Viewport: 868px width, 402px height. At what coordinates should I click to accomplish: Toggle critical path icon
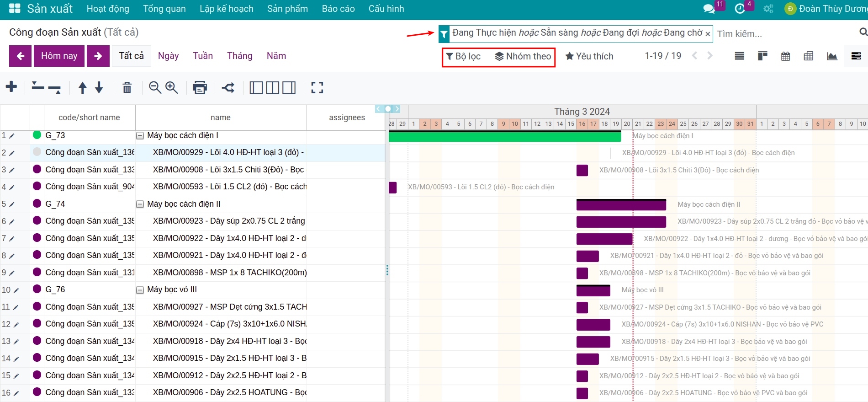[228, 87]
